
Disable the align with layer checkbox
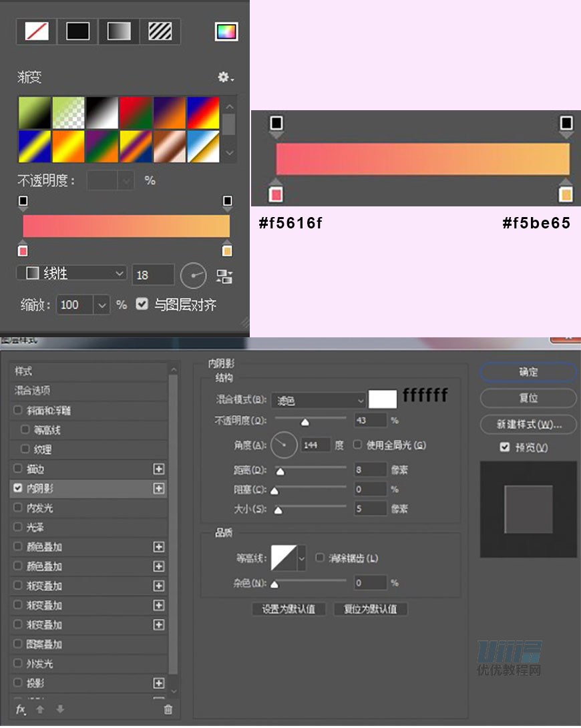pyautogui.click(x=142, y=305)
